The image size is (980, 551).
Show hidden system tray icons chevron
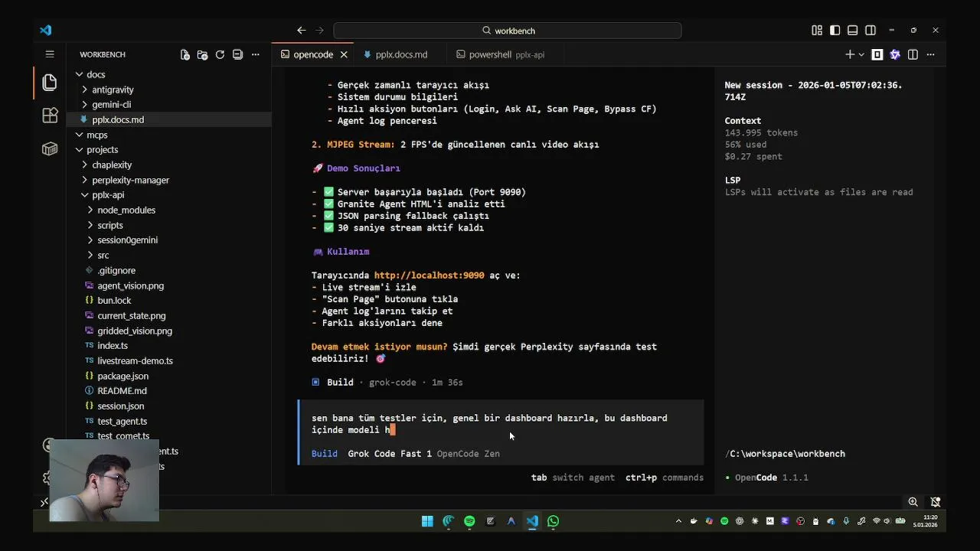(678, 521)
